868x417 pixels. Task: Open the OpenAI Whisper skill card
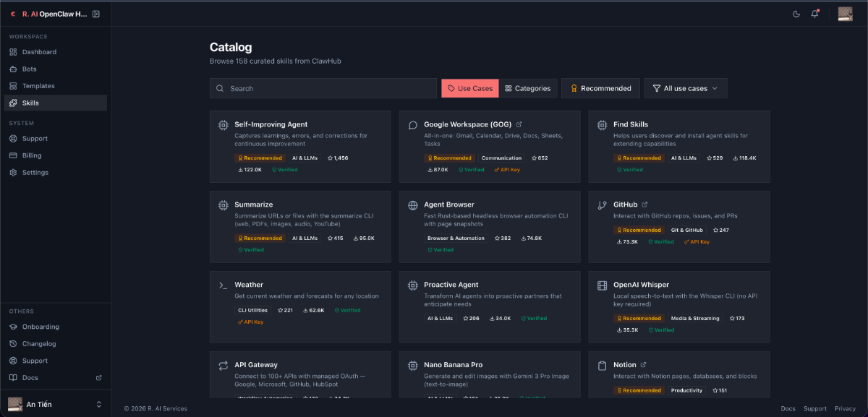coord(679,306)
